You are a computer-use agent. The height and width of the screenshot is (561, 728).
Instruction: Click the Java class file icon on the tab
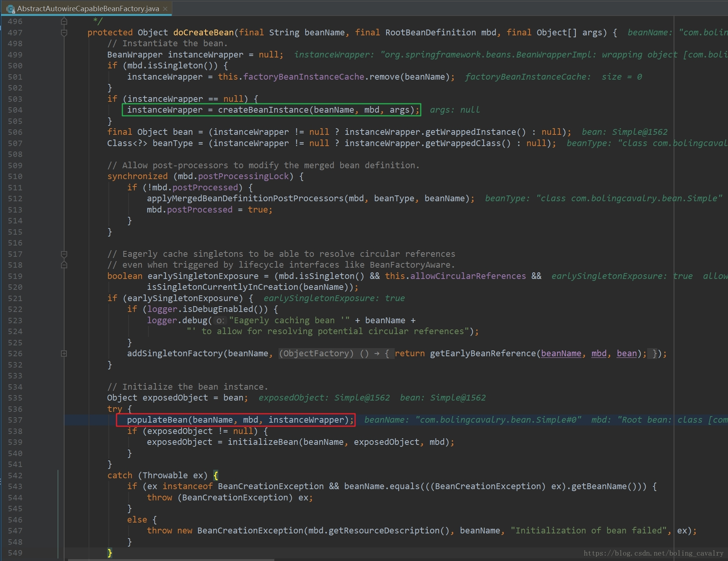point(10,9)
